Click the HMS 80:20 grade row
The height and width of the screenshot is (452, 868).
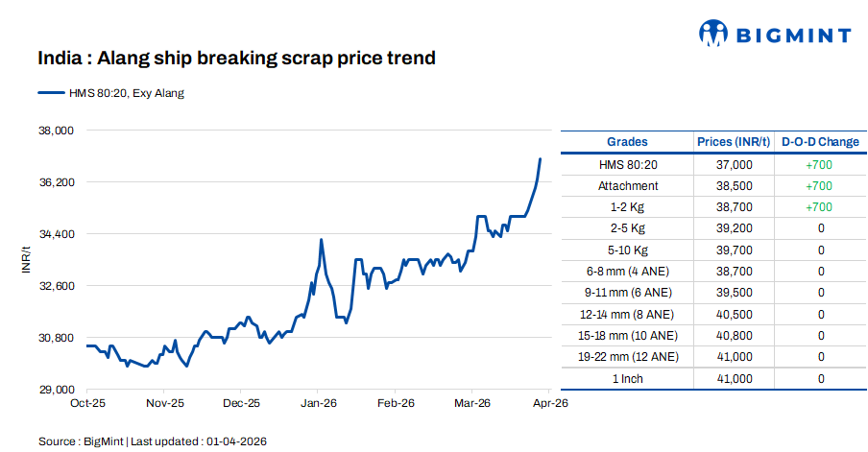627,164
